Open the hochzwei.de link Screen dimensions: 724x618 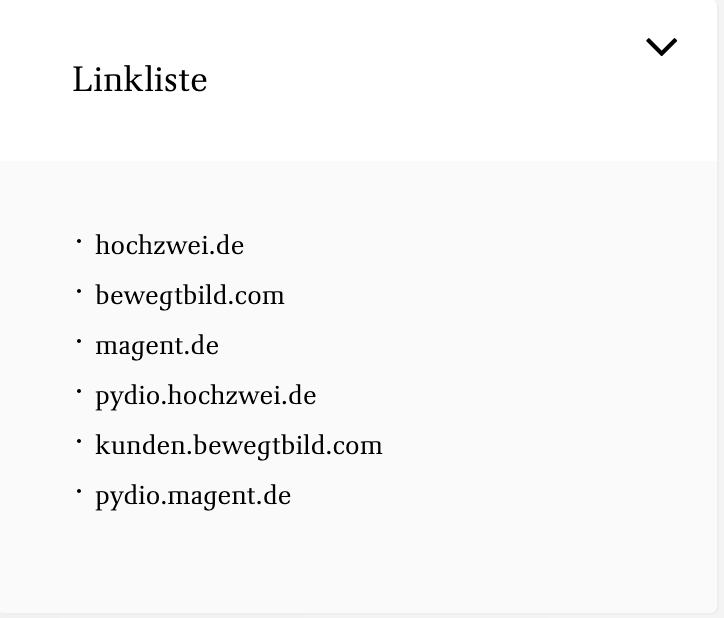coord(169,246)
